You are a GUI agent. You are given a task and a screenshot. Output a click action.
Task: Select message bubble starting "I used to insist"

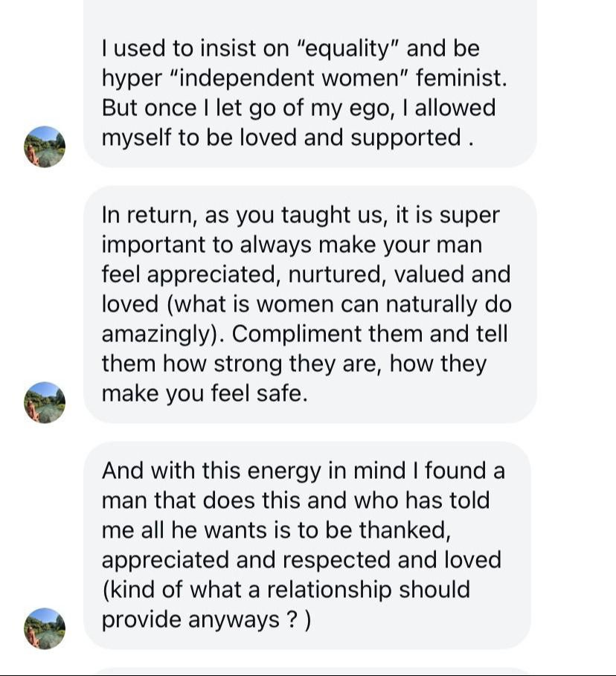309,83
